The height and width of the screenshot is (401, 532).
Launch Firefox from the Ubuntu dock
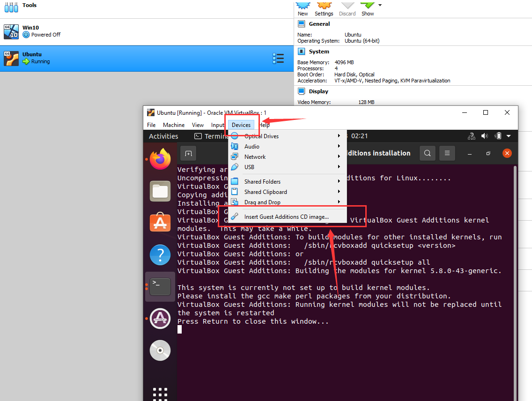[160, 159]
